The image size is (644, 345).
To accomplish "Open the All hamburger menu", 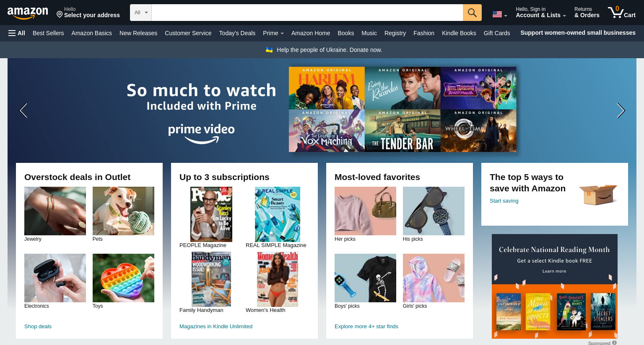I will pos(17,33).
